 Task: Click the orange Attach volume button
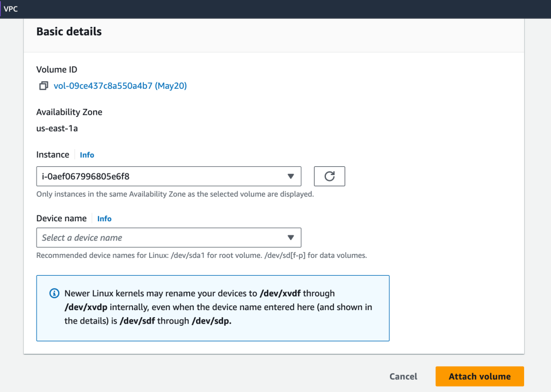(x=479, y=376)
